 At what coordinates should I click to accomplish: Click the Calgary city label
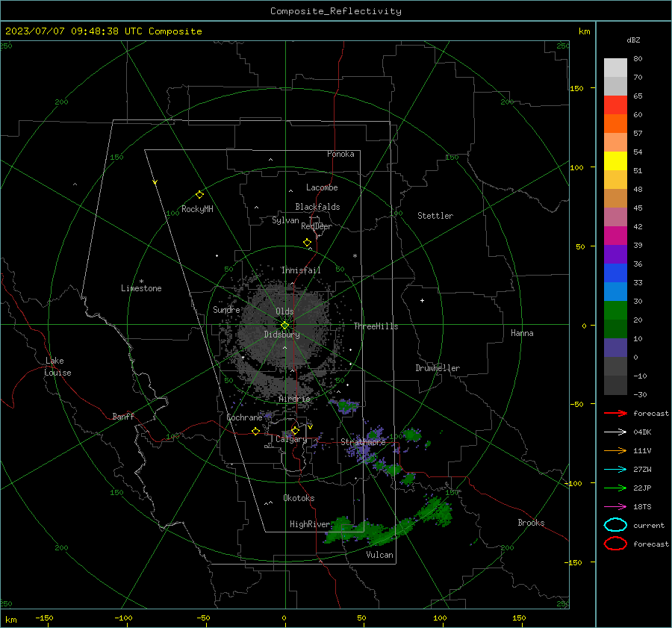pyautogui.click(x=291, y=439)
